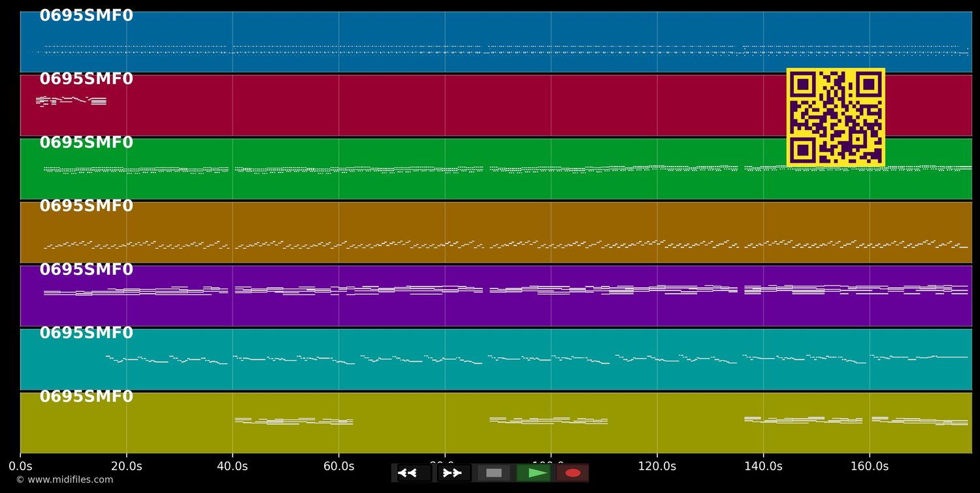Select the purple track's 0695SMF0 label
Screen dimensions: 980x493
[x=86, y=270]
